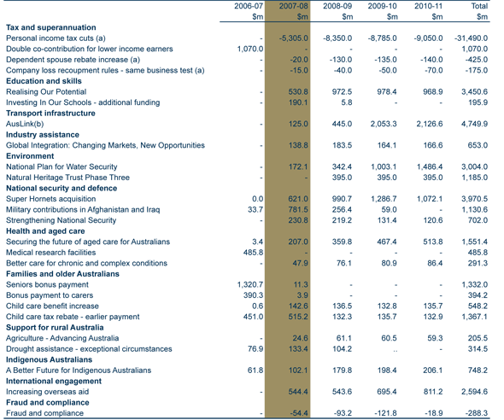The height and width of the screenshot is (420, 504).
Task: Select 'National security and defence' heading
Action: tap(62, 188)
